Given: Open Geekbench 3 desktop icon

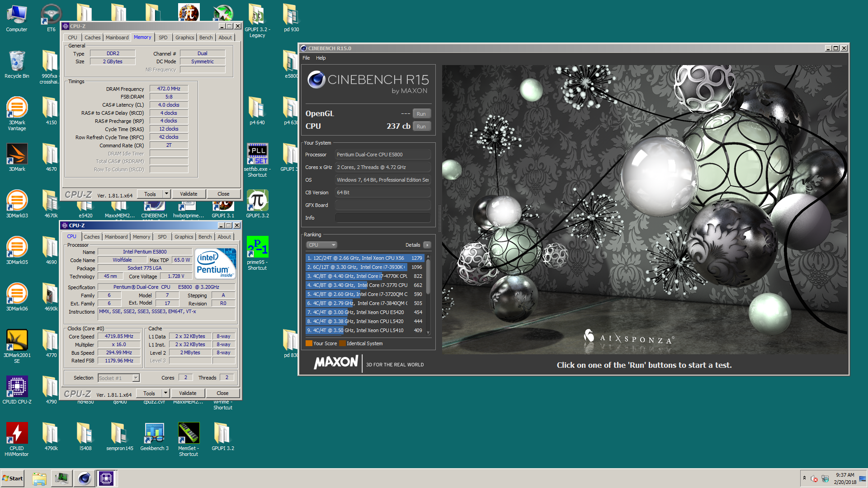Looking at the screenshot, I should pos(154,436).
